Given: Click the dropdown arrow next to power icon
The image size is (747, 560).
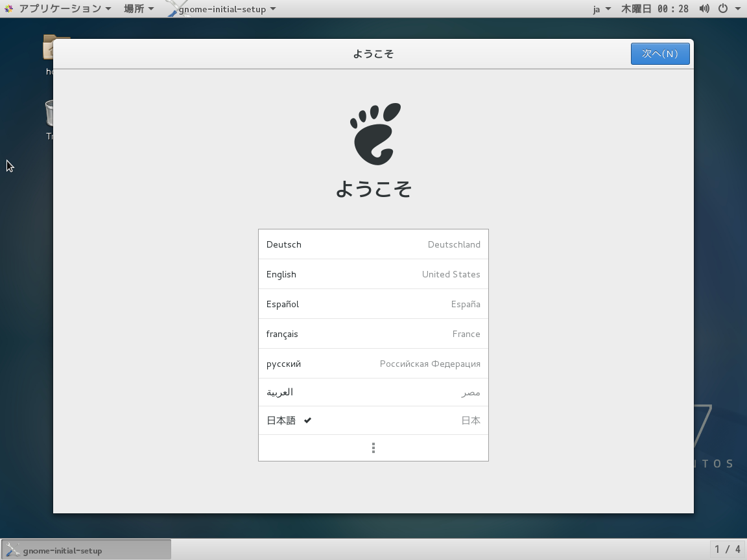Looking at the screenshot, I should (x=738, y=8).
